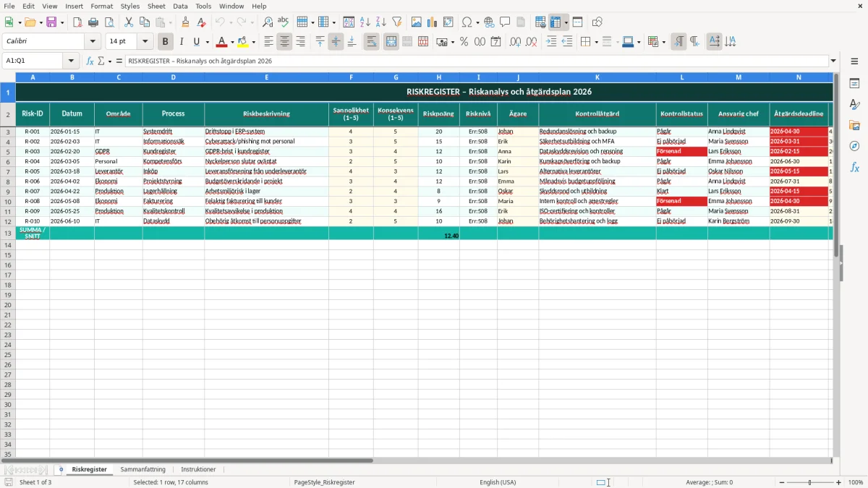Click Increase Indent icon

click(x=551, y=42)
